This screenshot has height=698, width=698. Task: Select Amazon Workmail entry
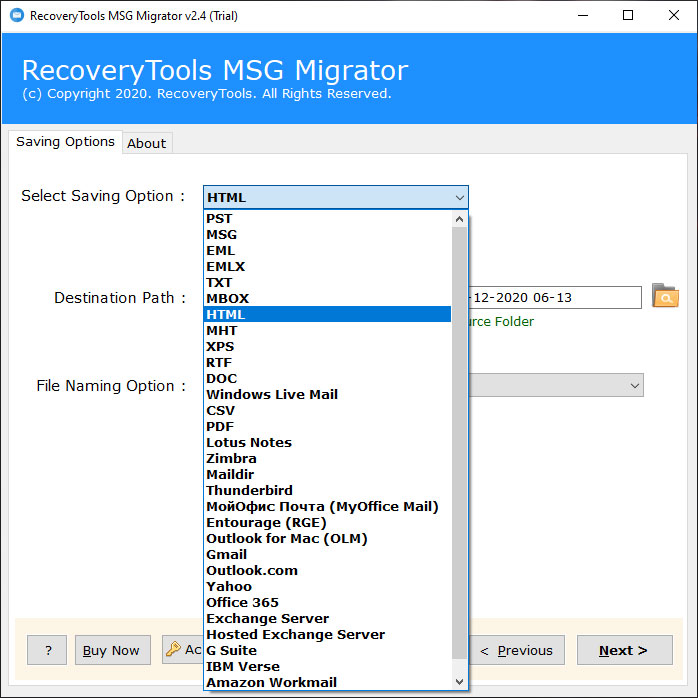327,682
